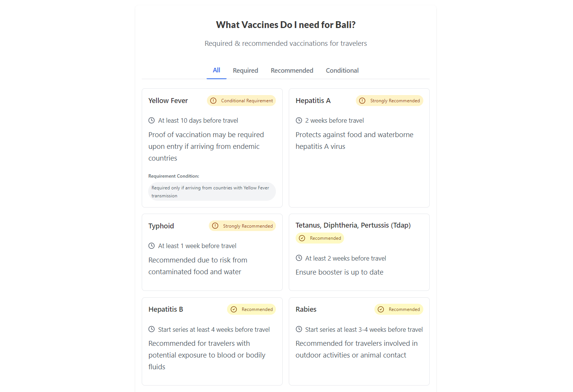The image size is (573, 392).
Task: Click the clock icon beside '2 weeks before travel'
Action: [299, 120]
